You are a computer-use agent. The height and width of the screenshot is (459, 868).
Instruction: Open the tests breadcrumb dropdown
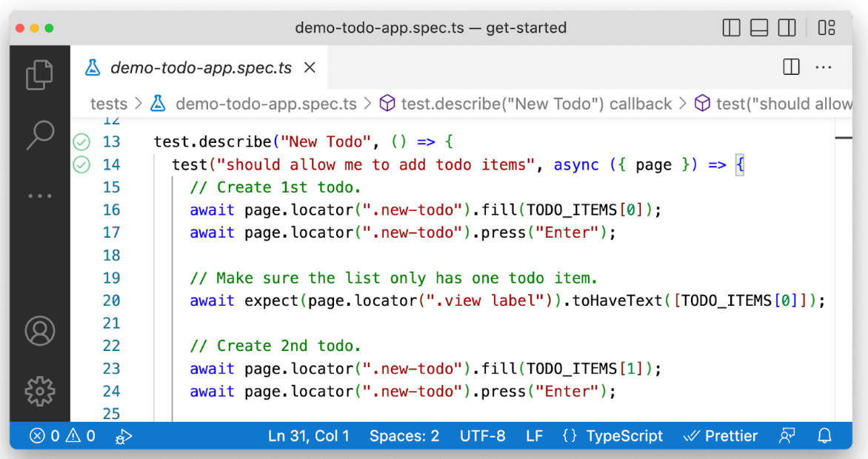point(109,104)
